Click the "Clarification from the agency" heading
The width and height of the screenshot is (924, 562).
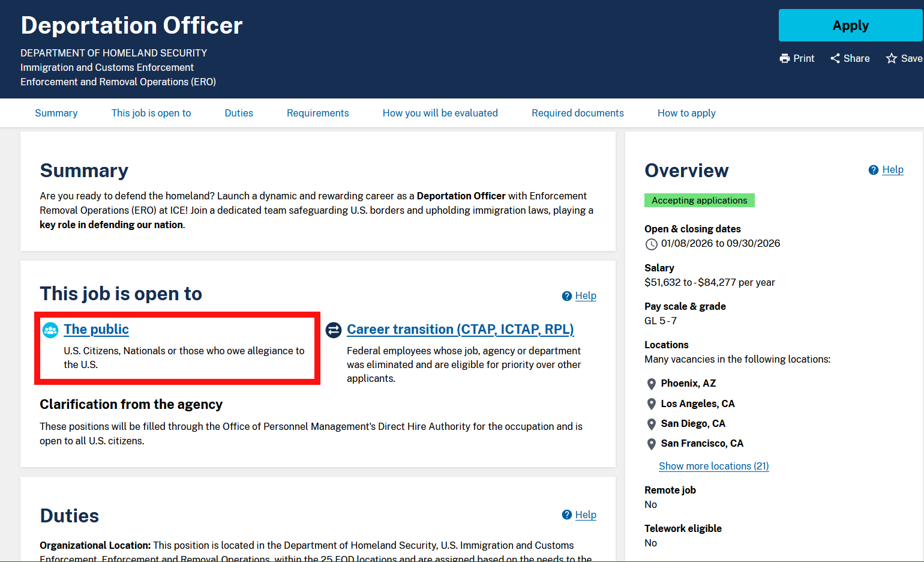pyautogui.click(x=131, y=405)
